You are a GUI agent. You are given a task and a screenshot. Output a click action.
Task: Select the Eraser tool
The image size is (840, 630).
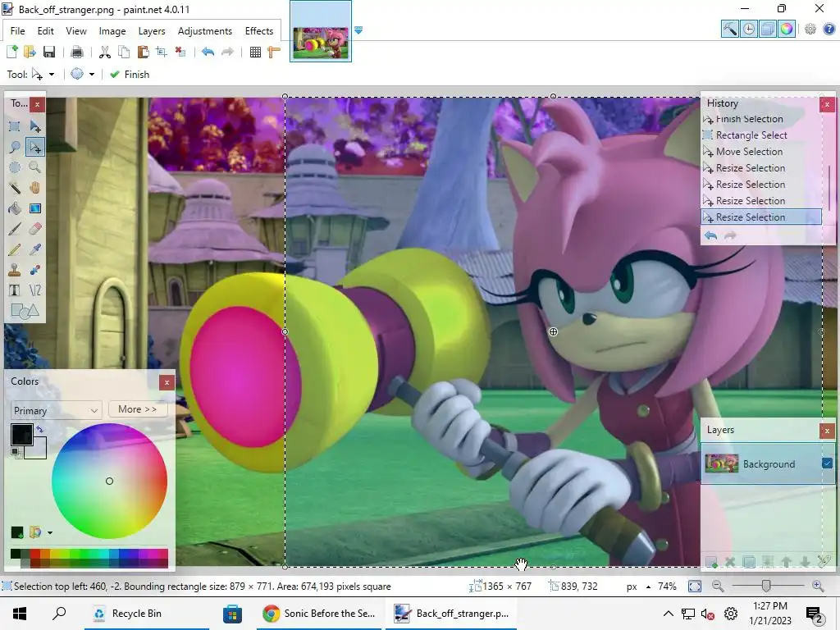point(34,229)
